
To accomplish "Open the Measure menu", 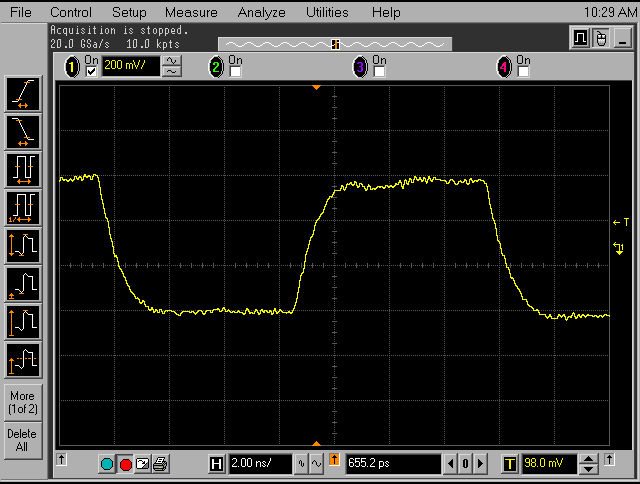I will tap(191, 12).
